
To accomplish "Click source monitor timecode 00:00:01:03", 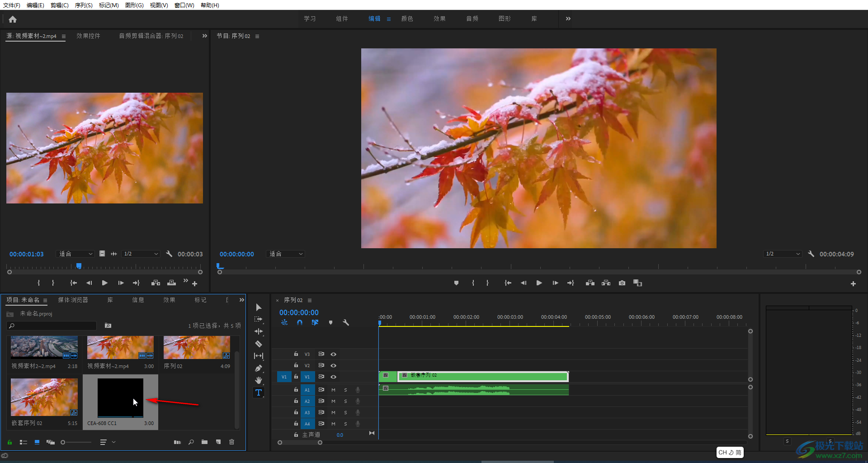I will point(27,254).
